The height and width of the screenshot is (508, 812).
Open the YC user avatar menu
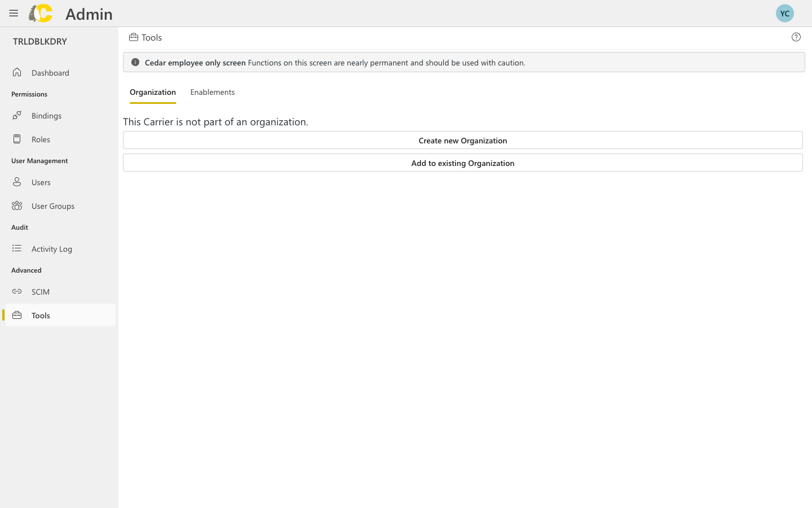[784, 13]
